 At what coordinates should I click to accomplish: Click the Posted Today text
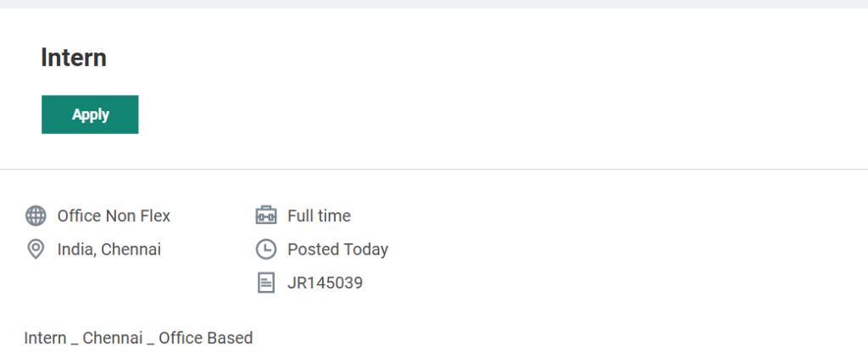click(x=337, y=249)
